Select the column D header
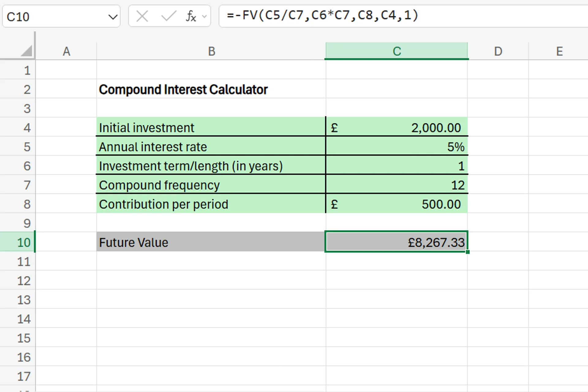The width and height of the screenshot is (588, 392). [x=498, y=51]
